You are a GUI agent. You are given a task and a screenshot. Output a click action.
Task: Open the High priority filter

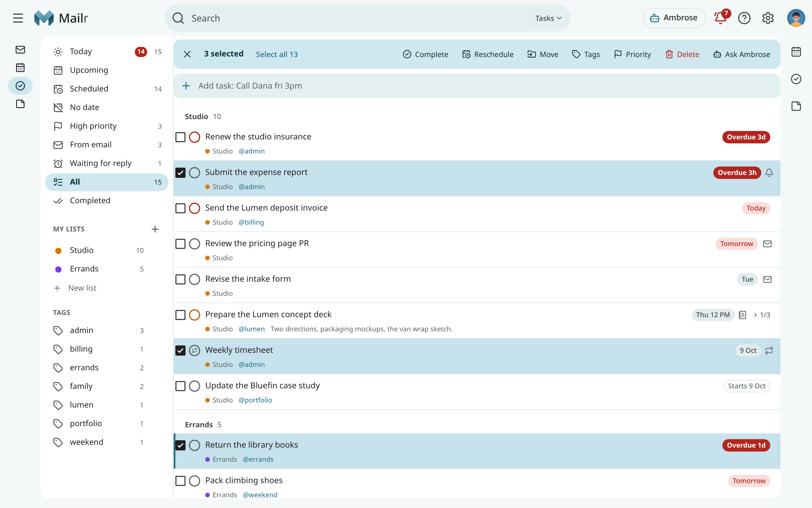(107, 126)
